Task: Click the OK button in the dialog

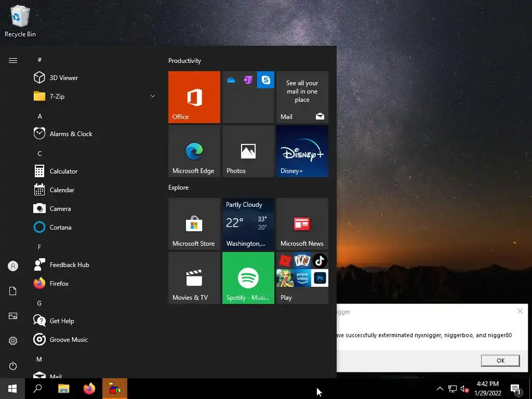Action: (x=500, y=361)
